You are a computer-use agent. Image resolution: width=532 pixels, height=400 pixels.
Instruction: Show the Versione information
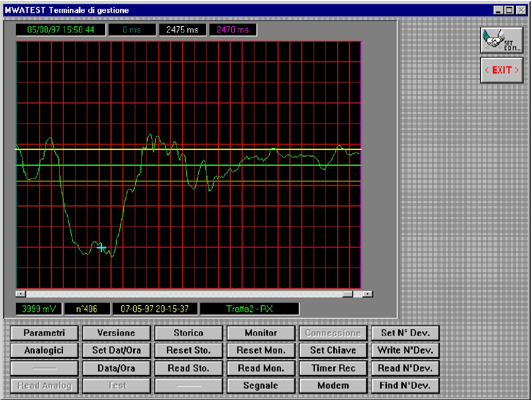click(x=116, y=333)
